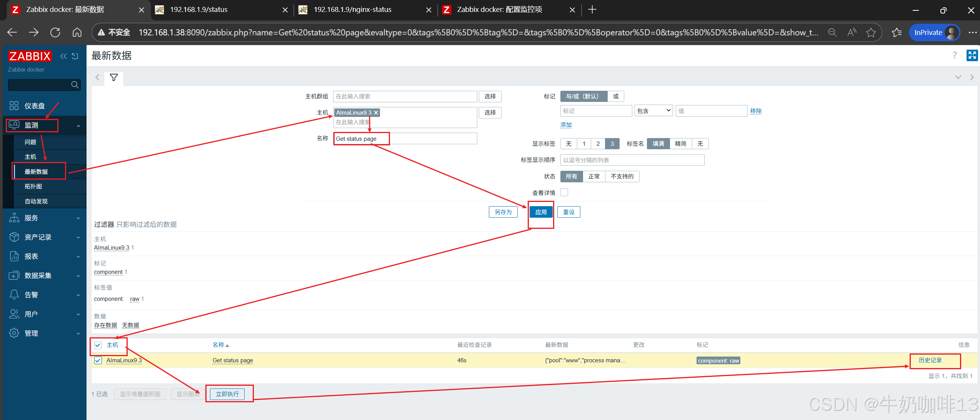Click the 名称 name filter input field
Screen dimensions: 980x420
tap(405, 139)
